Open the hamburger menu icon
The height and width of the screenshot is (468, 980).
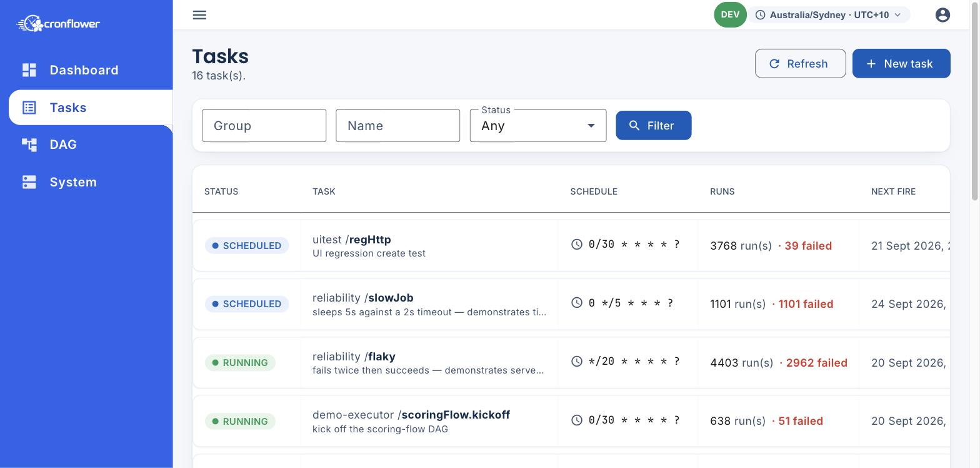(x=199, y=15)
